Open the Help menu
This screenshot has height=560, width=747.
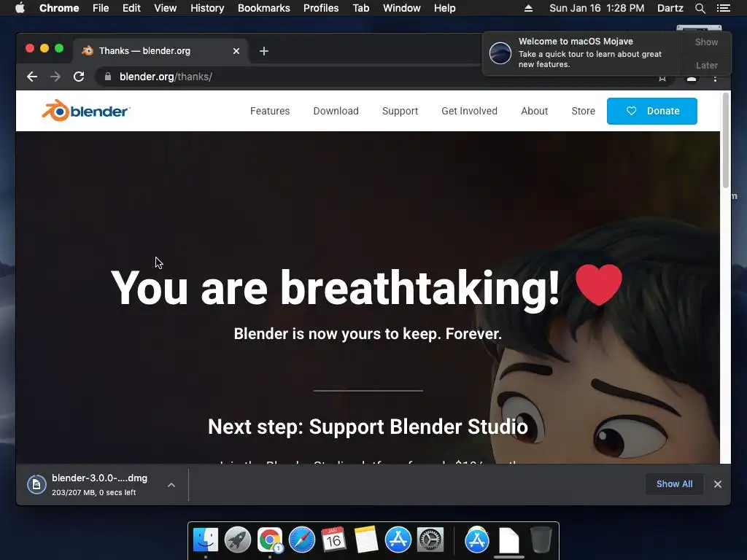click(444, 8)
